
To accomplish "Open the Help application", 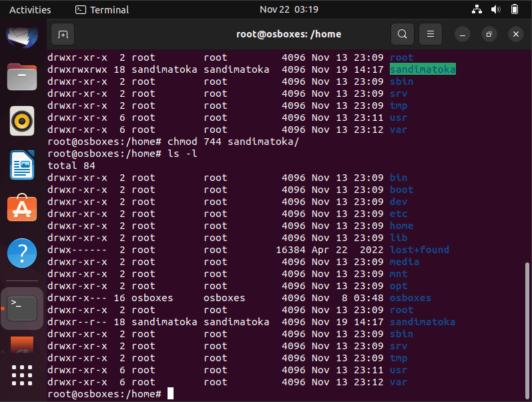I will (x=22, y=253).
